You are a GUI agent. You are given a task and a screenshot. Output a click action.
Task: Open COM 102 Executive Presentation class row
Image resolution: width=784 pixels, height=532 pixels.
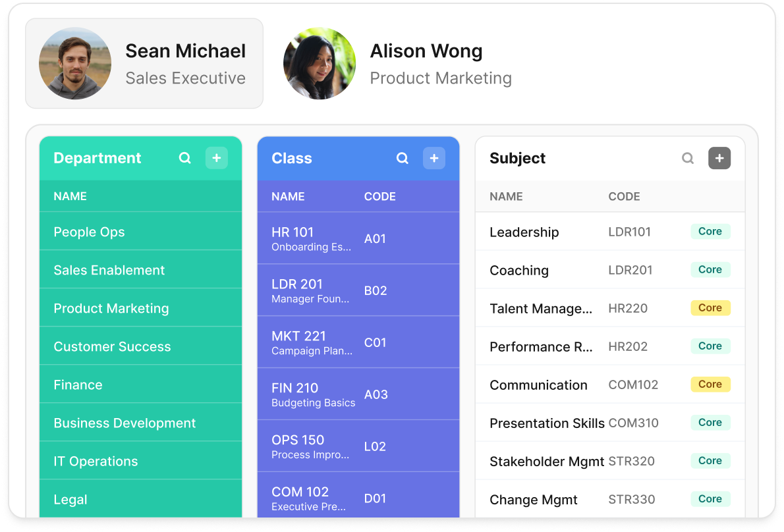pos(358,495)
